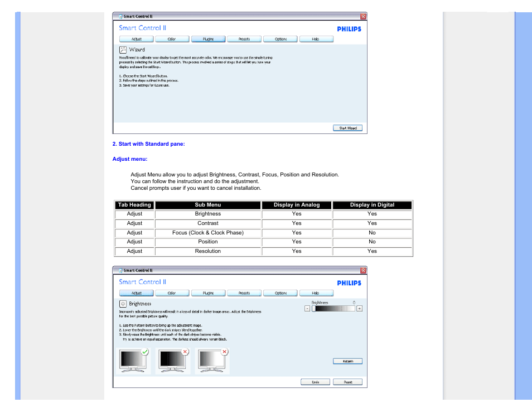Open the Adjust tab in the top Smart Control window
Viewport: 532px width, 412px height.
tap(136, 39)
